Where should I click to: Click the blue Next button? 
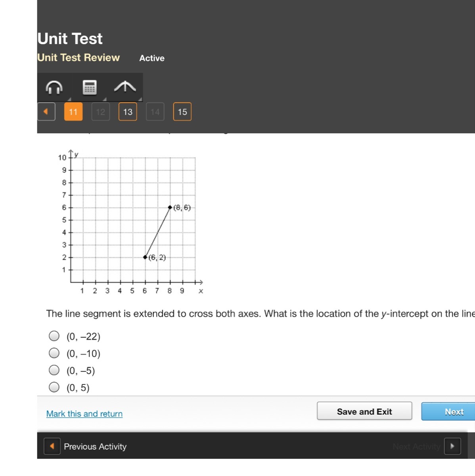(x=448, y=412)
